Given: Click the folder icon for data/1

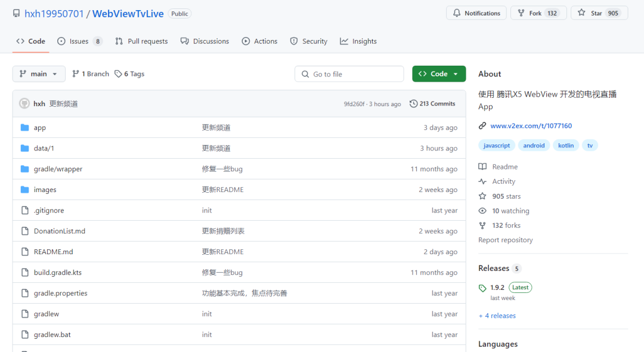Looking at the screenshot, I should tap(24, 149).
